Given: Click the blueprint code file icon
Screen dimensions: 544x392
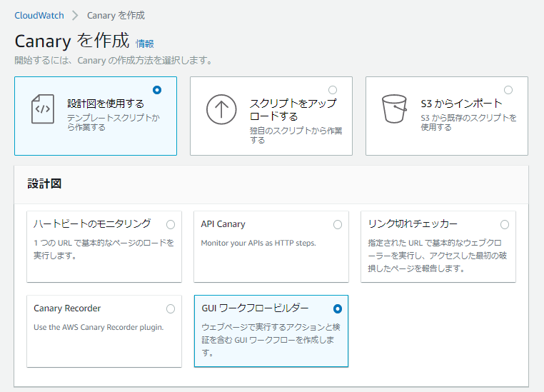Looking at the screenshot, I should tap(43, 109).
